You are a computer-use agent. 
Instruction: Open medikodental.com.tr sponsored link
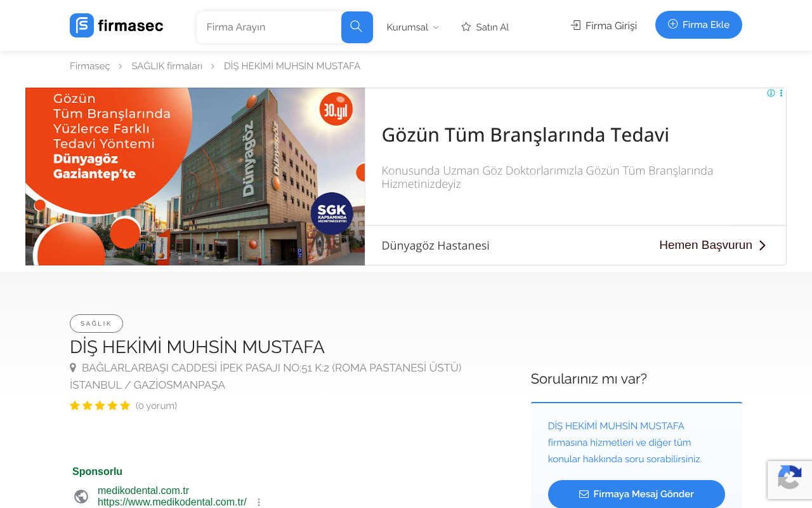[x=143, y=491]
